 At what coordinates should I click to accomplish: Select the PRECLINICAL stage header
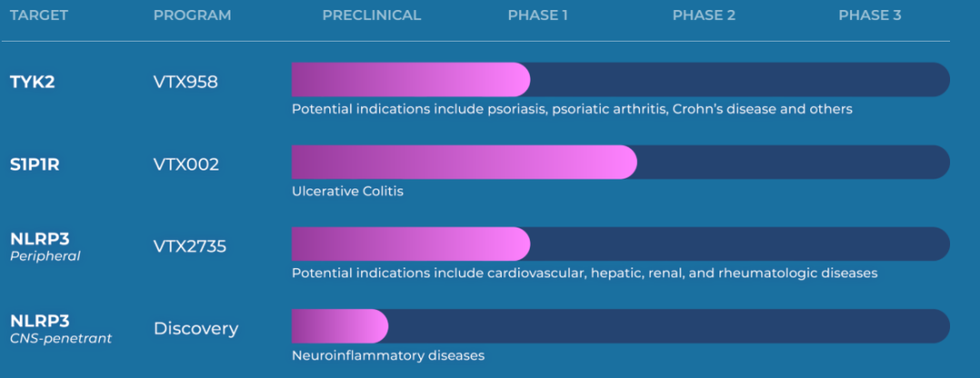(x=372, y=15)
